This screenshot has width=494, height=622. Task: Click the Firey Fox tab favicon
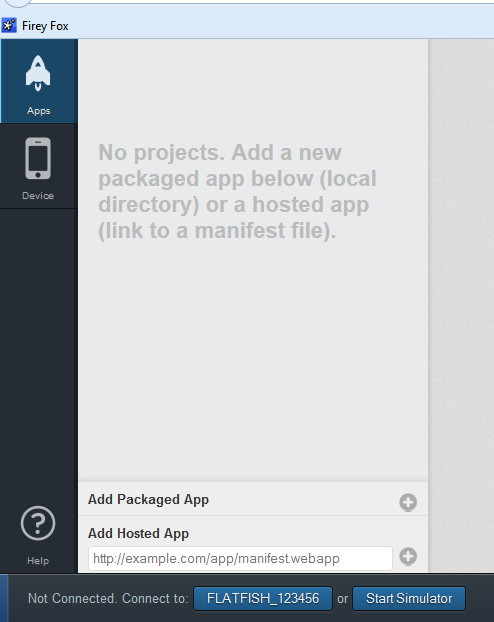click(x=9, y=26)
